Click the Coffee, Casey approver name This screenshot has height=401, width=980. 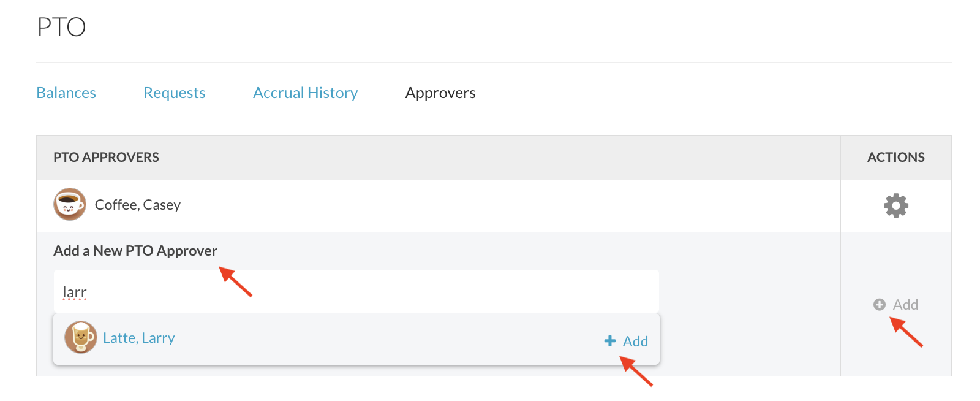[x=138, y=205]
